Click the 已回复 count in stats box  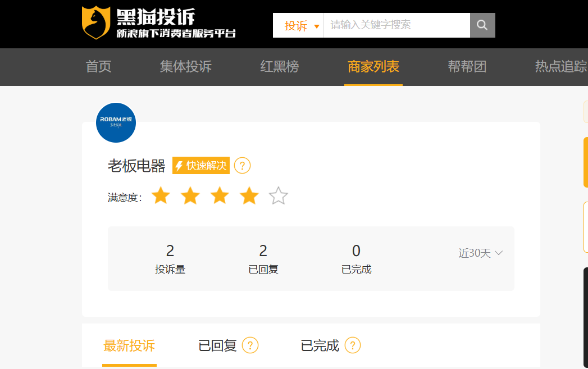coord(263,251)
